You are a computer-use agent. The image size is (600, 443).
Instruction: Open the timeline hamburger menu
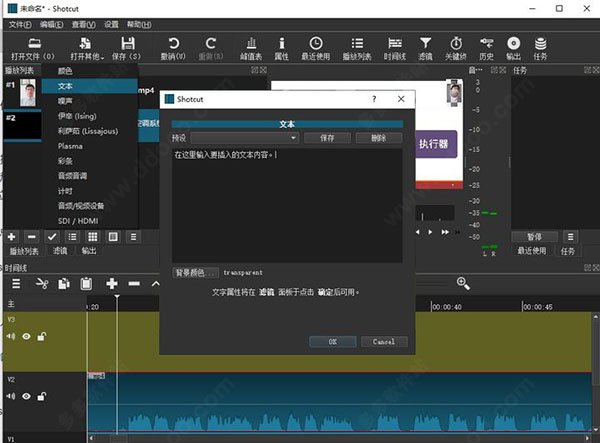(x=15, y=284)
